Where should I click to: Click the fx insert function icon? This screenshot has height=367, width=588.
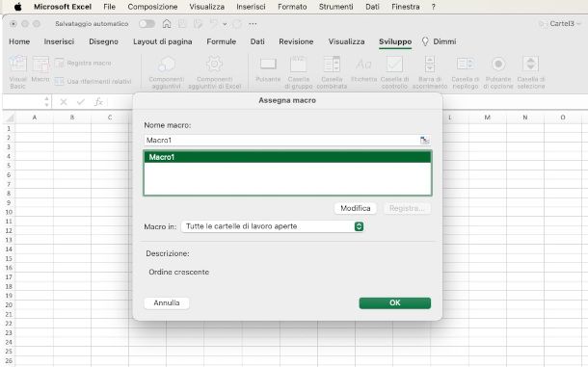coord(98,102)
